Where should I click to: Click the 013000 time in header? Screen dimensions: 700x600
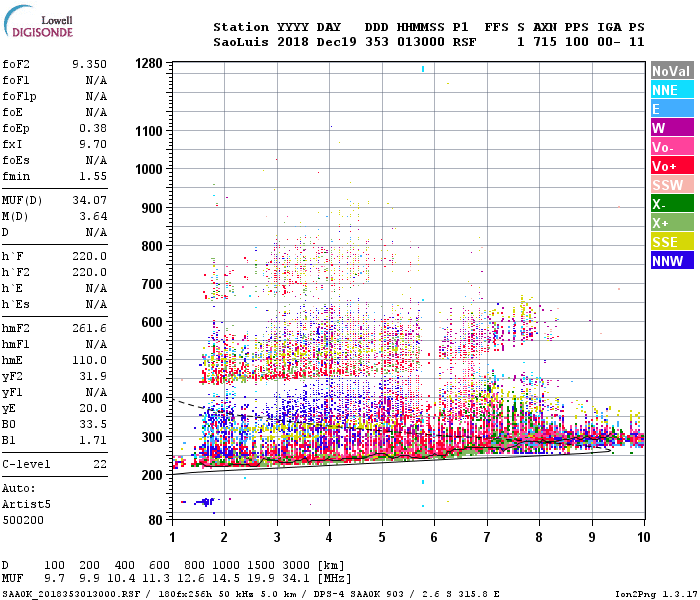coord(421,42)
